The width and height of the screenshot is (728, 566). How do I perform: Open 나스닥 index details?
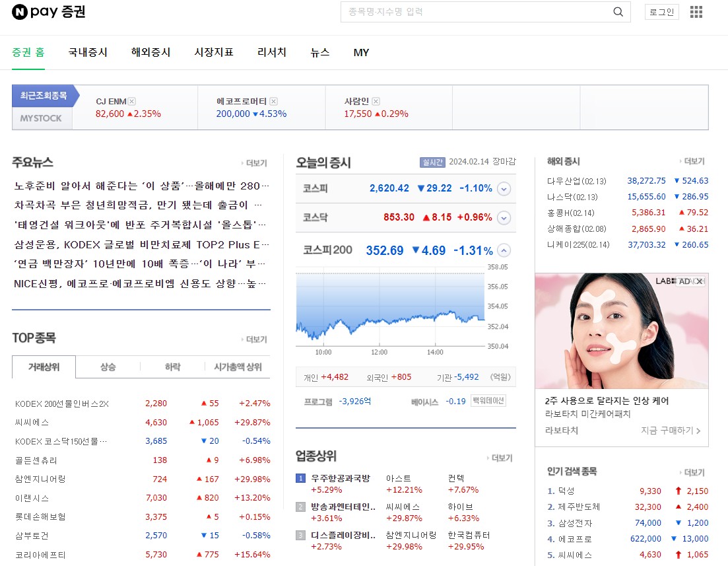click(x=572, y=197)
